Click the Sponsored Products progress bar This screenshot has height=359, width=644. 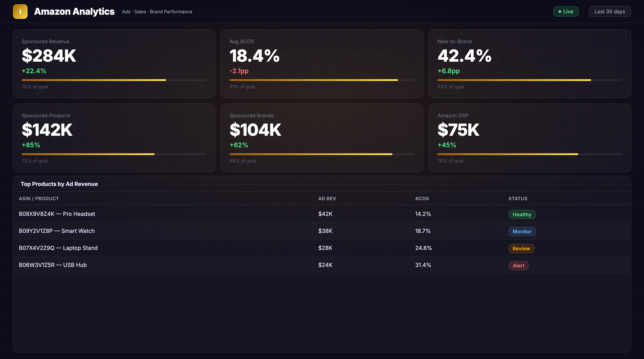point(114,154)
